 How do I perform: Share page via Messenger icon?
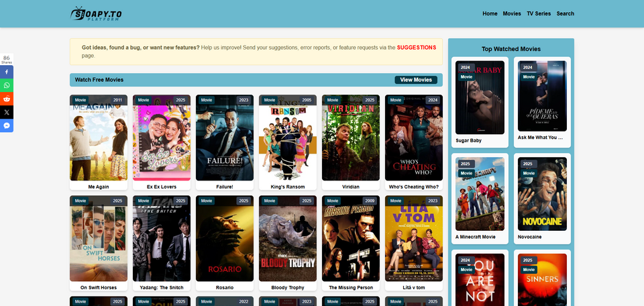click(7, 125)
